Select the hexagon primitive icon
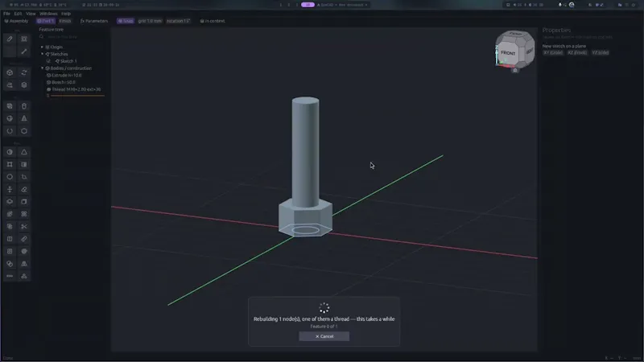Screen dimensions: 644x362 click(x=24, y=131)
